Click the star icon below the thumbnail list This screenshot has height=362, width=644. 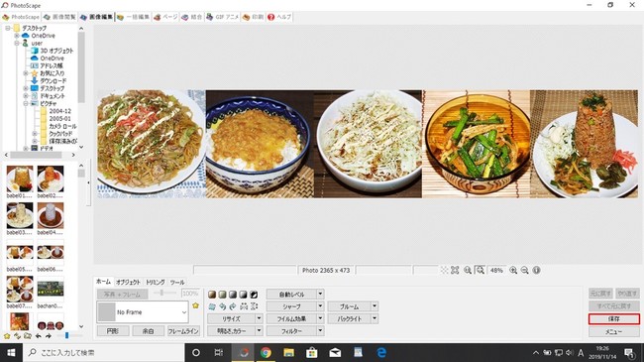[7, 336]
